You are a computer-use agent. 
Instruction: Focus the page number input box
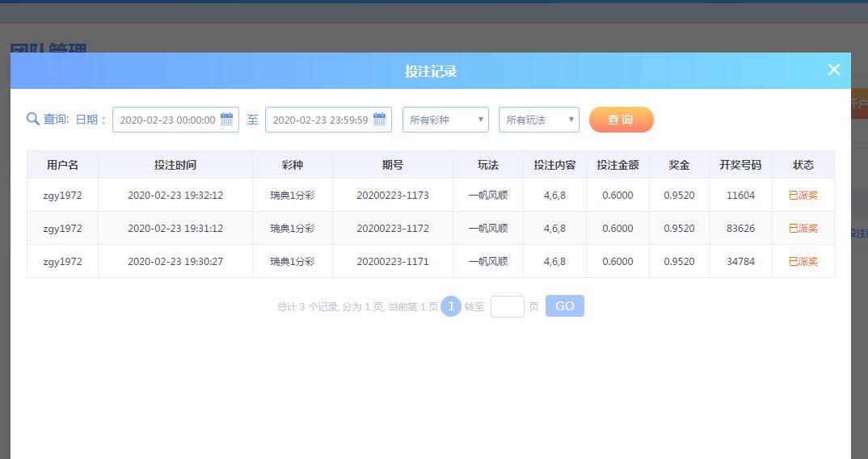507,307
